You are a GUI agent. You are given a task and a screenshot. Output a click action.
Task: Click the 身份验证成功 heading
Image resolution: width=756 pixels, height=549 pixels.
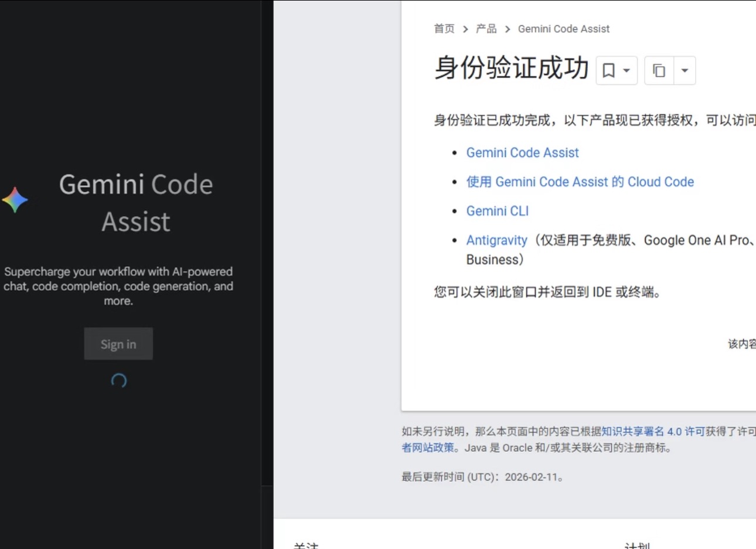[511, 68]
